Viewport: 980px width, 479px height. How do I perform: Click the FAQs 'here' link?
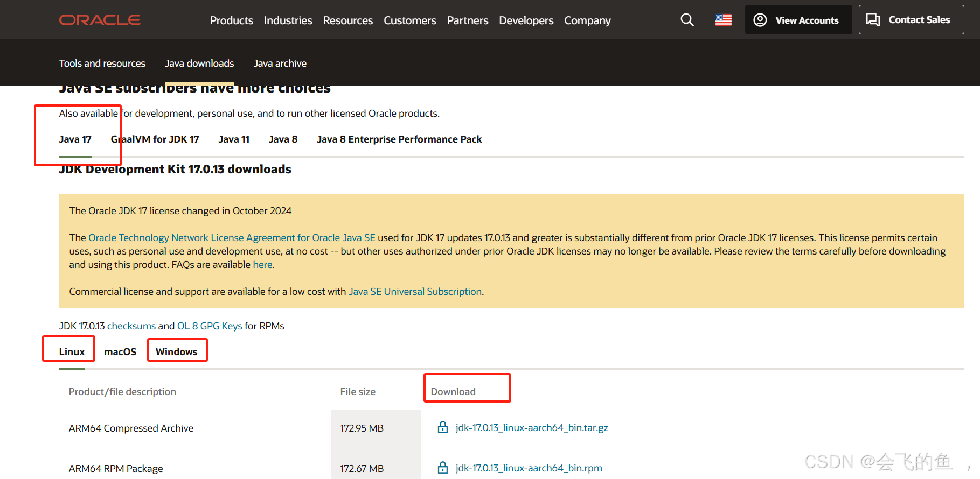[262, 265]
